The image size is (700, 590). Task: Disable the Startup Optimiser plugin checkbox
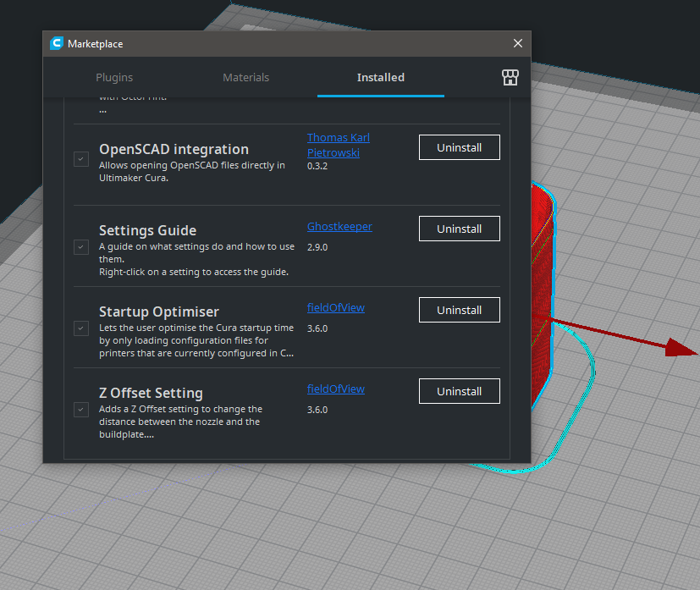pyautogui.click(x=81, y=328)
